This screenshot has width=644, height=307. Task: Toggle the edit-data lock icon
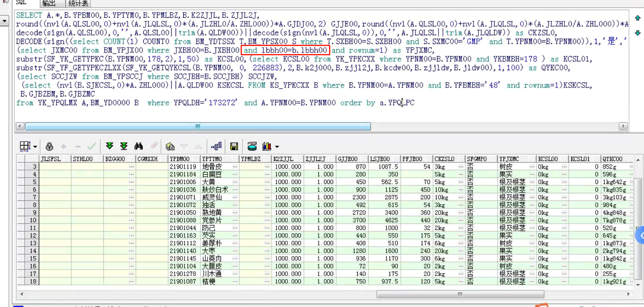pos(49,146)
